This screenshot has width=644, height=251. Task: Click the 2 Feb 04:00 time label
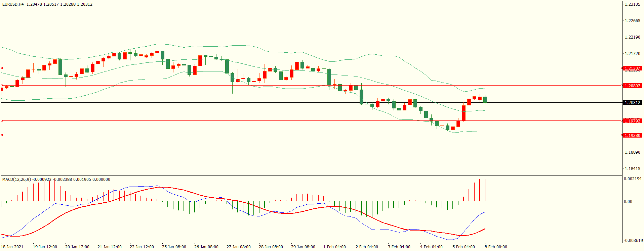(367, 247)
